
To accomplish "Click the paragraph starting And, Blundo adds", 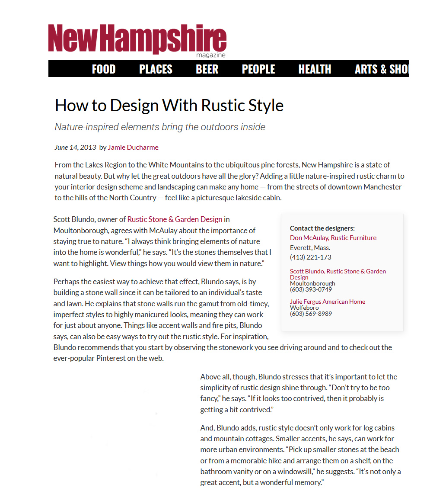I will [x=301, y=455].
